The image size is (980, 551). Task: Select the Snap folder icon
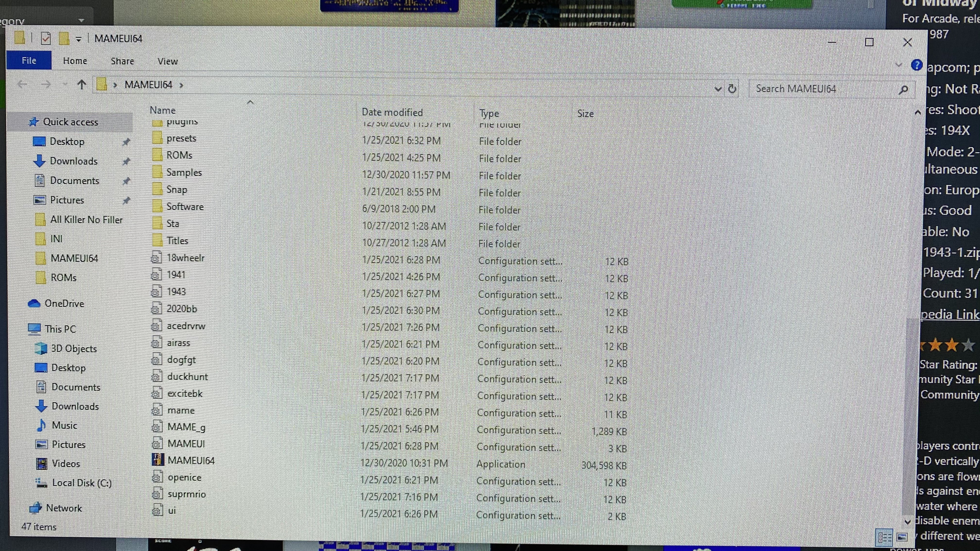pos(157,189)
